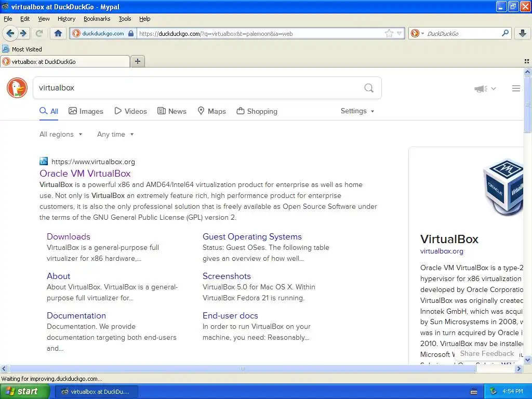Open the Home page icon
532x399 pixels.
[x=58, y=33]
